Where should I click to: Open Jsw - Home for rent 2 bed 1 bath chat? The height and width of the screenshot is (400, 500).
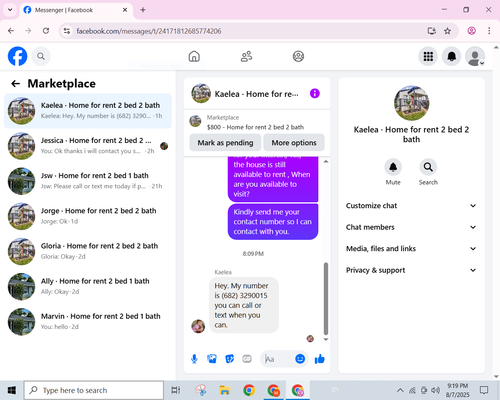[88, 181]
